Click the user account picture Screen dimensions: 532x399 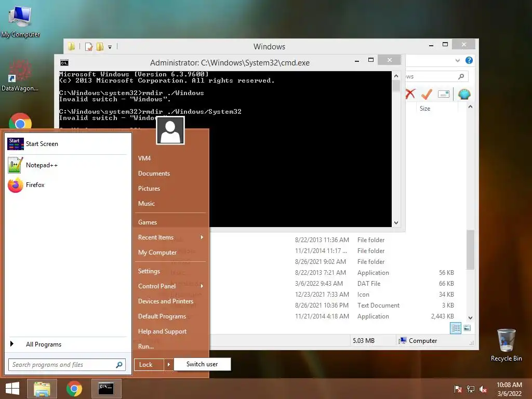coord(170,130)
